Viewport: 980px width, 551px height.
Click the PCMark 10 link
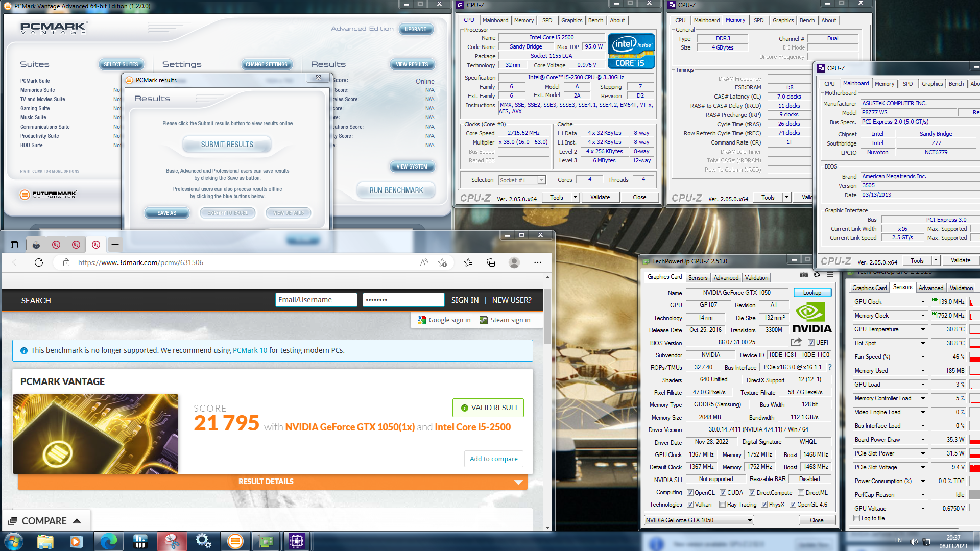[x=250, y=350]
